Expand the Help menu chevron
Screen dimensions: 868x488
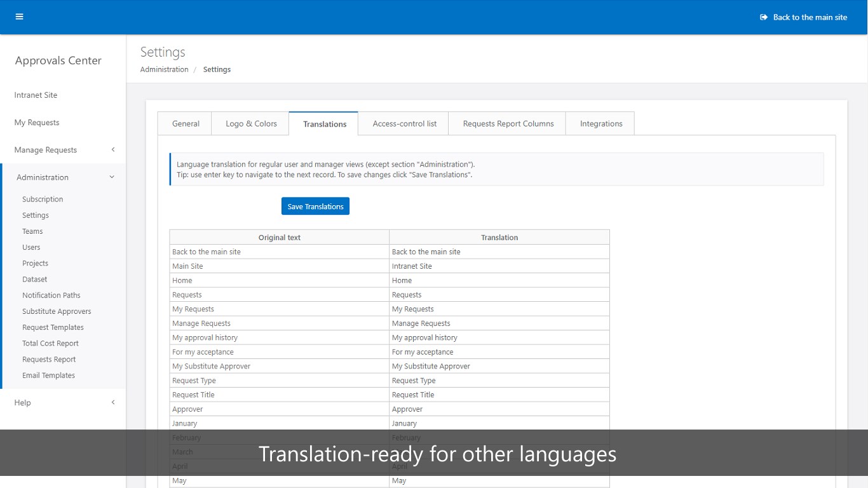[x=113, y=402]
